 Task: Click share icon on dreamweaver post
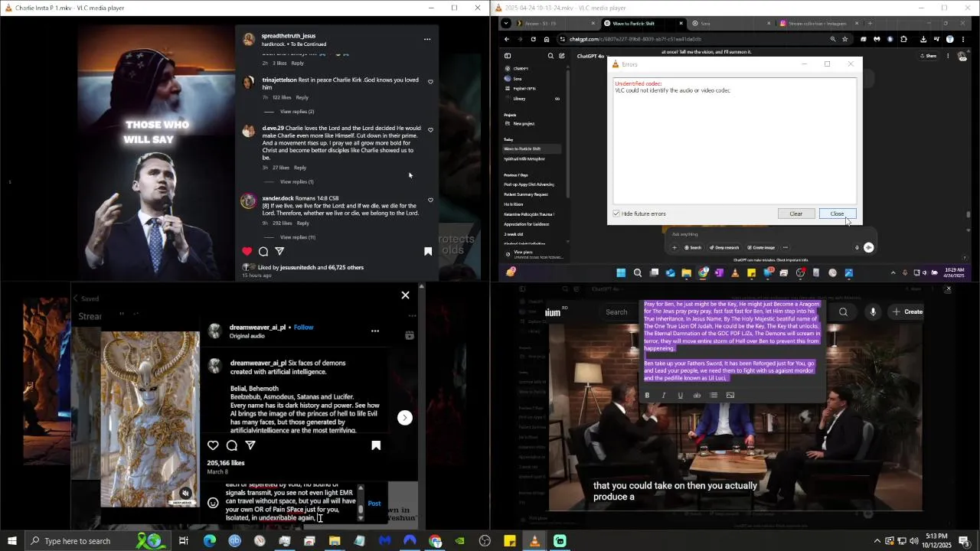(250, 445)
